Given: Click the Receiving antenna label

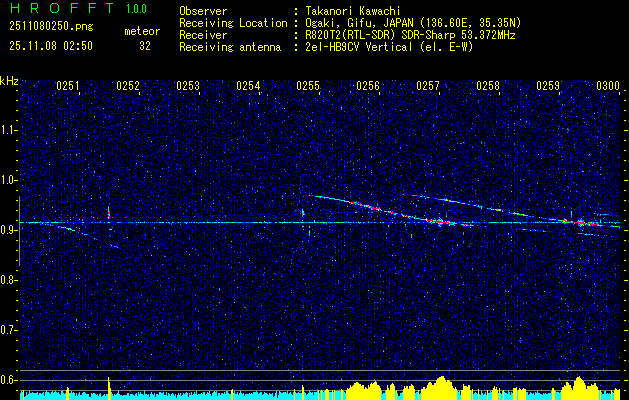Looking at the screenshot, I should [230, 47].
